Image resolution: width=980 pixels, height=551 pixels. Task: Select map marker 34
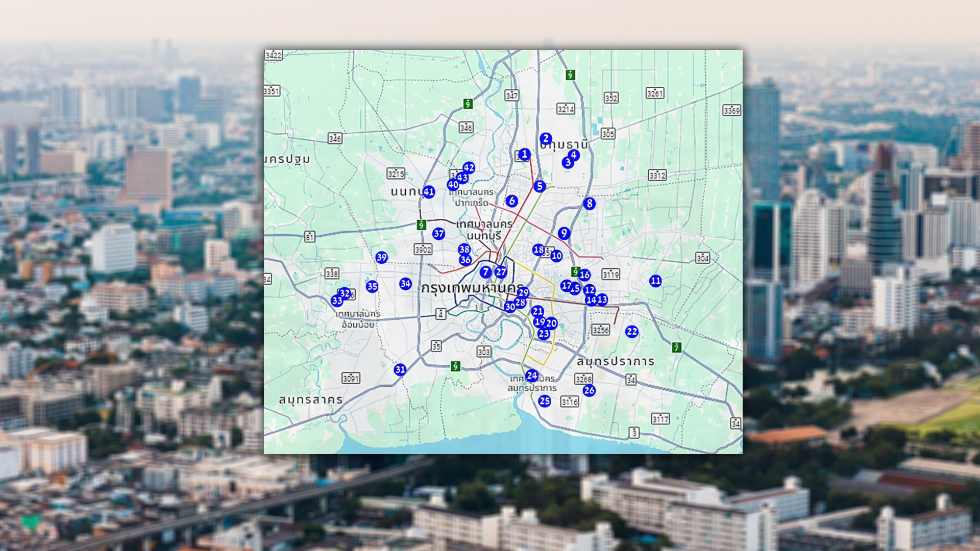click(x=405, y=284)
